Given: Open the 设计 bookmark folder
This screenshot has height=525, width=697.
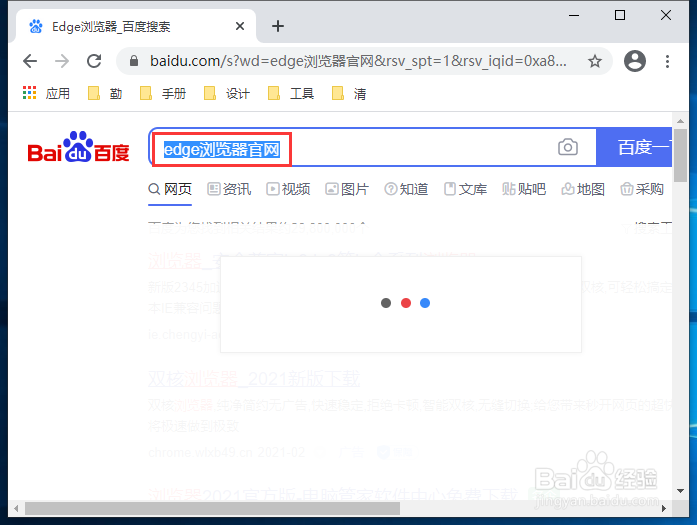Looking at the screenshot, I should (x=227, y=93).
